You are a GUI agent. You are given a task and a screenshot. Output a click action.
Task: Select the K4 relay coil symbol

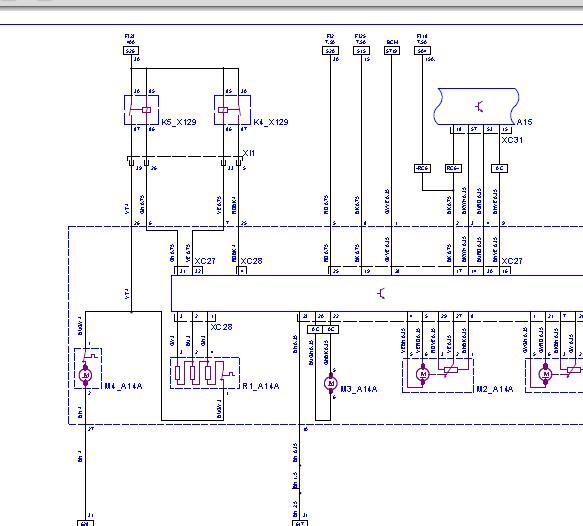tap(223, 110)
